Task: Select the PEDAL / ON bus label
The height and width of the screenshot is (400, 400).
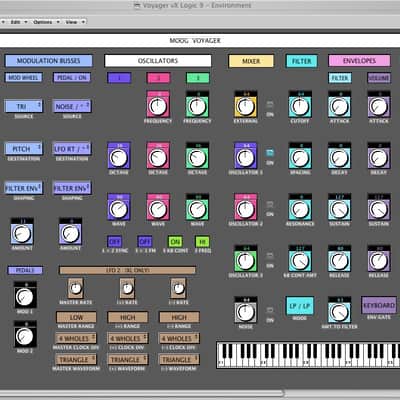Action: click(x=72, y=78)
